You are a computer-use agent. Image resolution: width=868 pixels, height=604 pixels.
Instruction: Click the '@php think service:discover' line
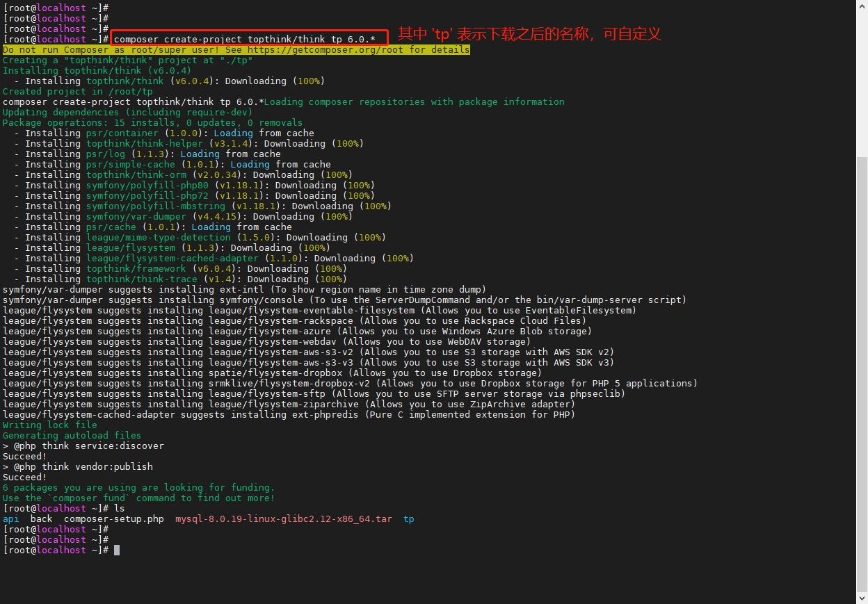pyautogui.click(x=83, y=446)
